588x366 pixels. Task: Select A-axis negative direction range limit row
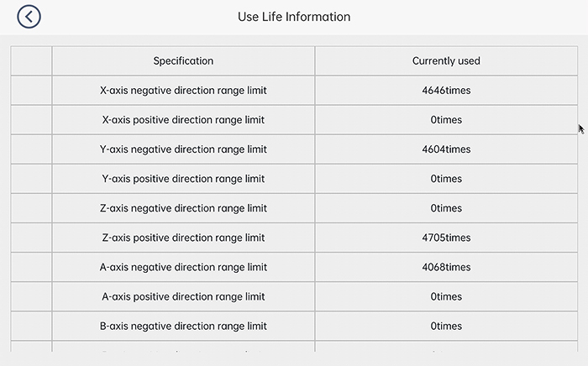[x=183, y=267]
